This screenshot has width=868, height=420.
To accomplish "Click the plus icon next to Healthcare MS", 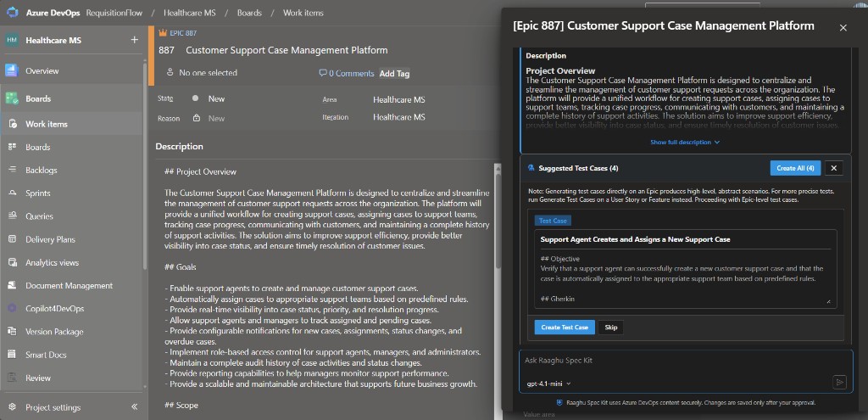I will point(134,40).
